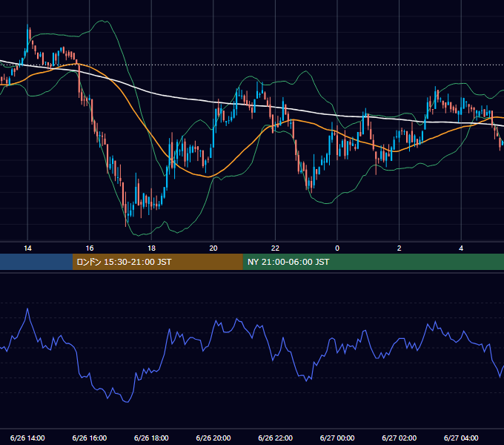Click hour label 16 on price chart axis

(x=90, y=248)
